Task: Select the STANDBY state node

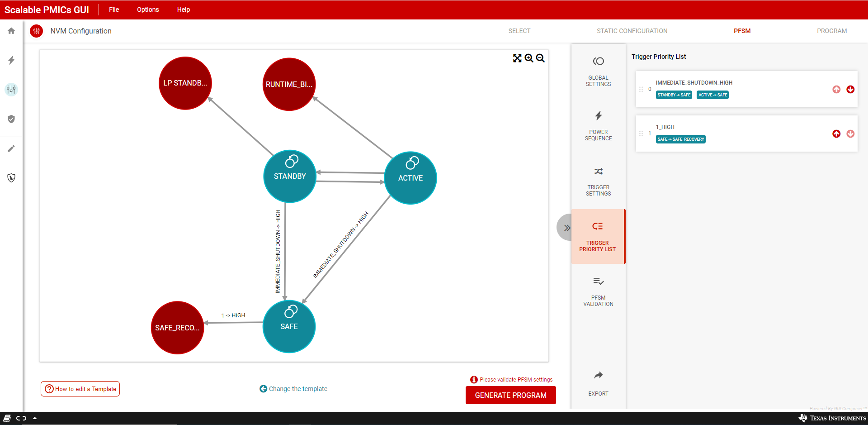Action: (290, 176)
